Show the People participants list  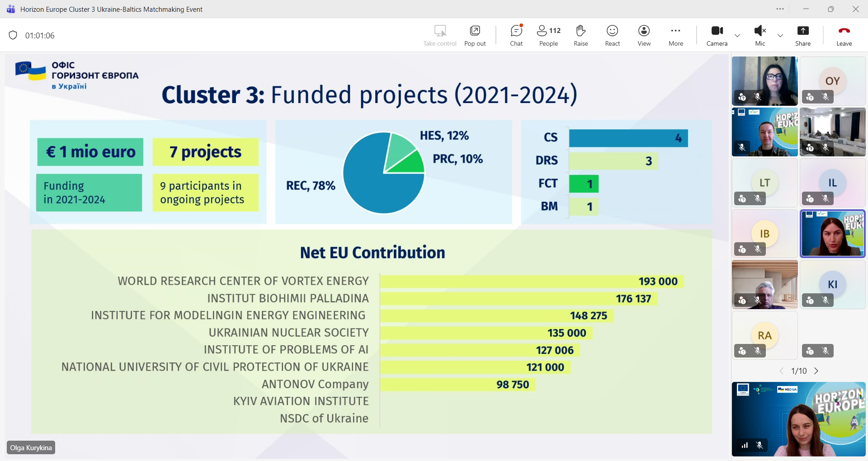point(548,35)
